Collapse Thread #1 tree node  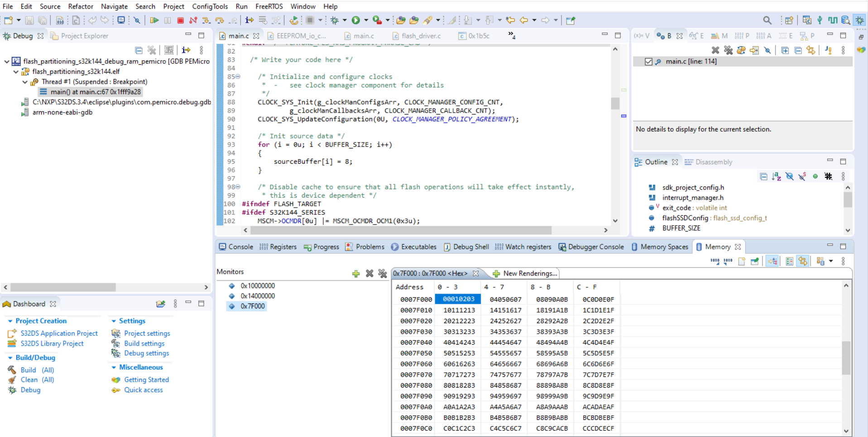25,82
